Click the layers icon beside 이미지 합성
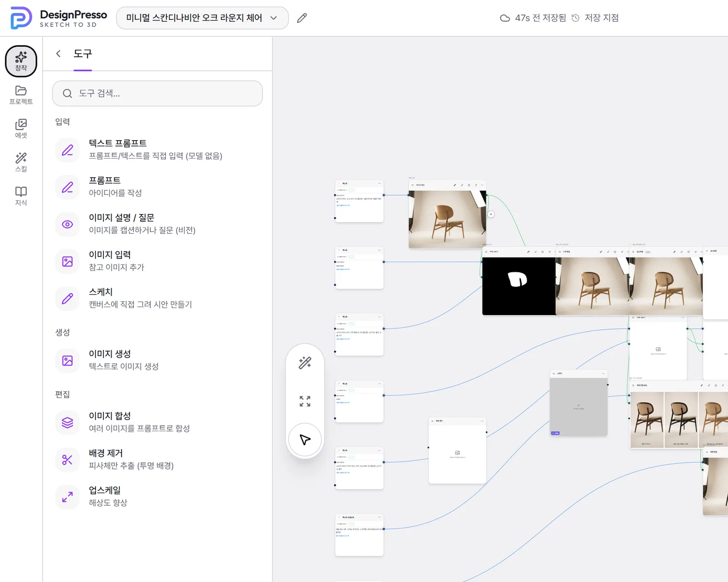This screenshot has width=728, height=582. (67, 423)
